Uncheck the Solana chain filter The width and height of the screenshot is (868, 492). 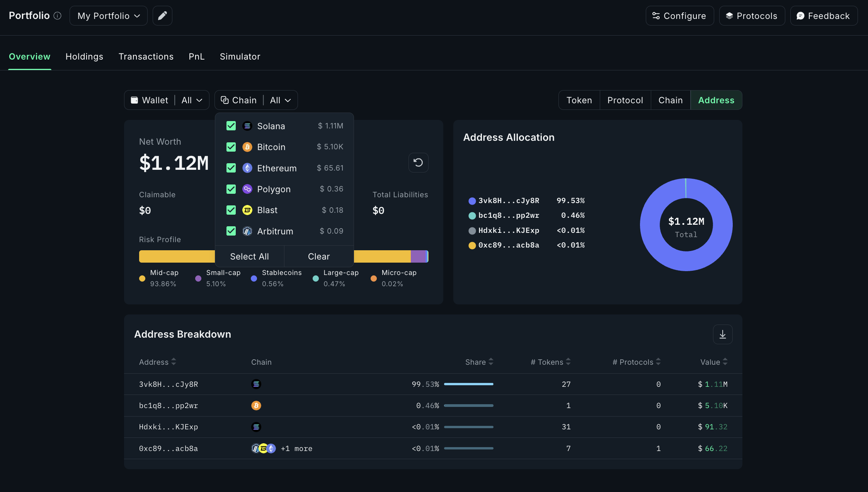231,126
